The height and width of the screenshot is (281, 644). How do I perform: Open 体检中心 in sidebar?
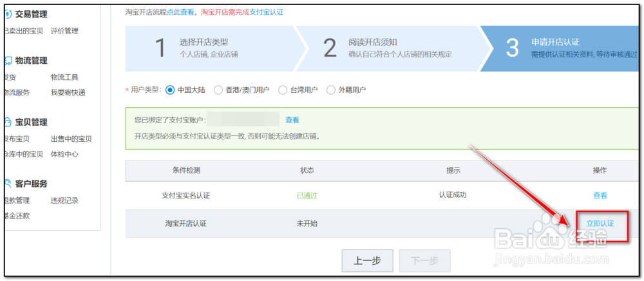tap(64, 154)
